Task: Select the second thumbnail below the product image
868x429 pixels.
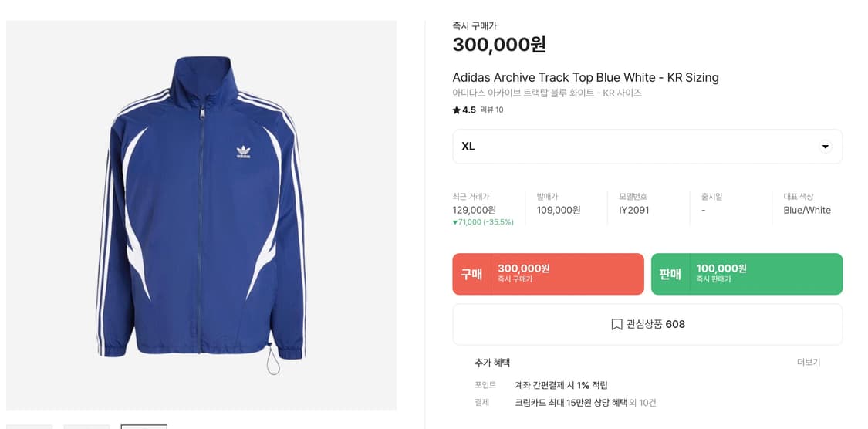Action: coord(86,426)
